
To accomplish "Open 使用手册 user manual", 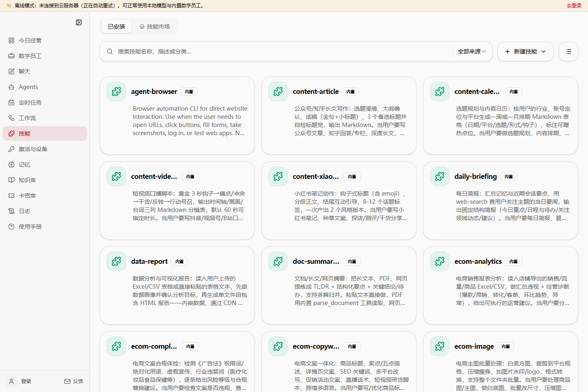I will (45, 227).
